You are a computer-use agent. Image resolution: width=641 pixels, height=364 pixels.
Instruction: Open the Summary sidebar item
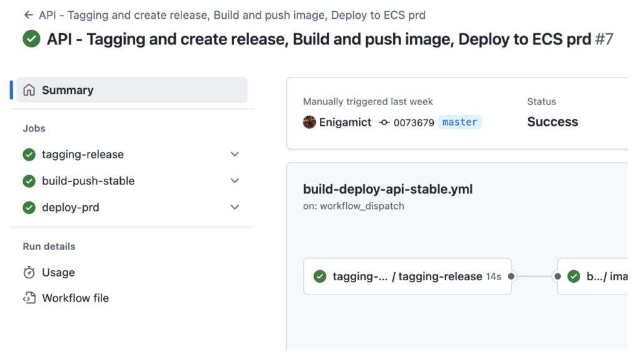pyautogui.click(x=132, y=90)
